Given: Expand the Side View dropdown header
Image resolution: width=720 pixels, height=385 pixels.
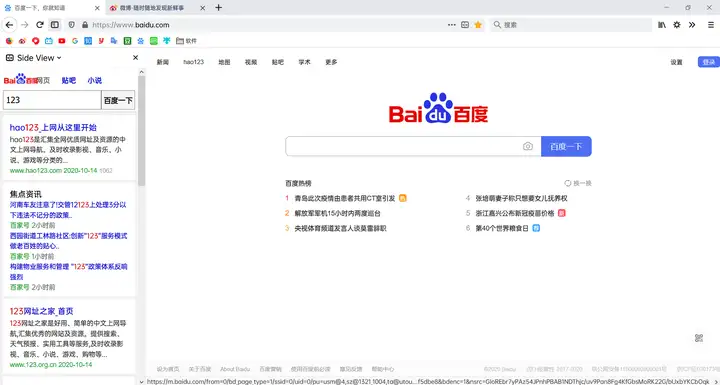Looking at the screenshot, I should [34, 58].
